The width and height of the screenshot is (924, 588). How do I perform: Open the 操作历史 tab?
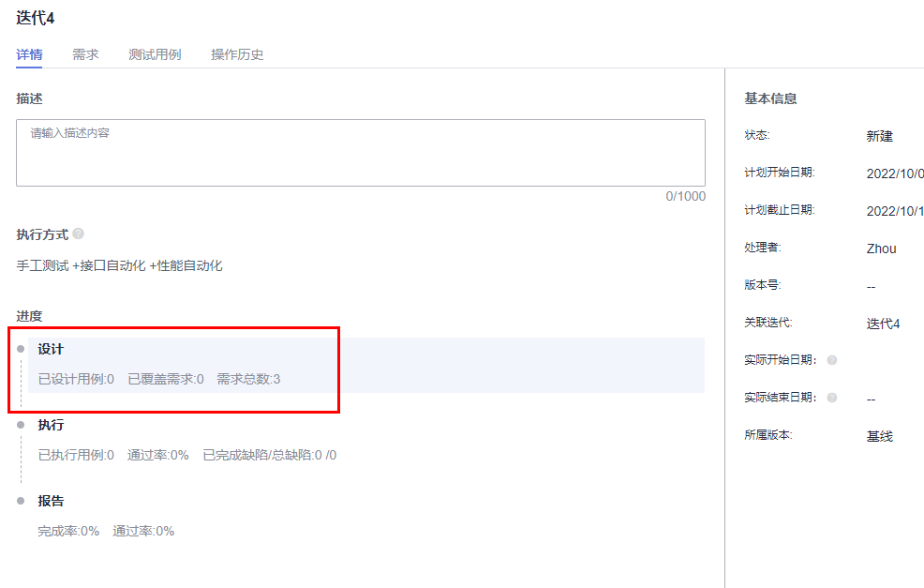coord(237,54)
